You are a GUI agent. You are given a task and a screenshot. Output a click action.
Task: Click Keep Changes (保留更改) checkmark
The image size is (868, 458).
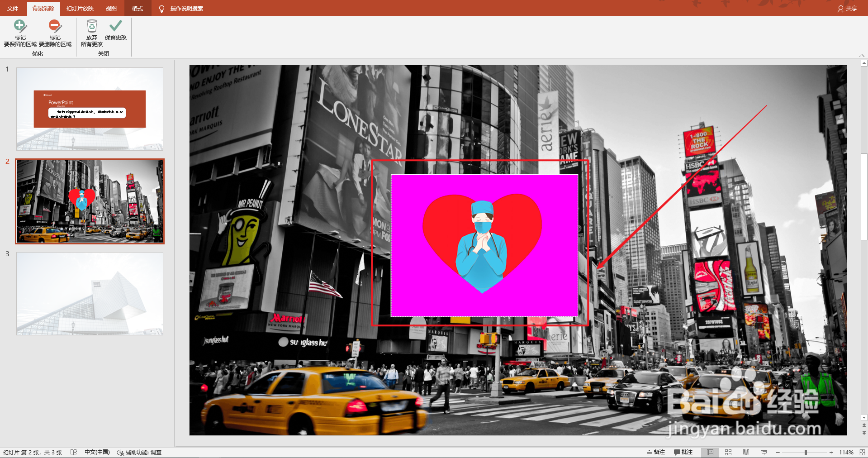point(116,30)
